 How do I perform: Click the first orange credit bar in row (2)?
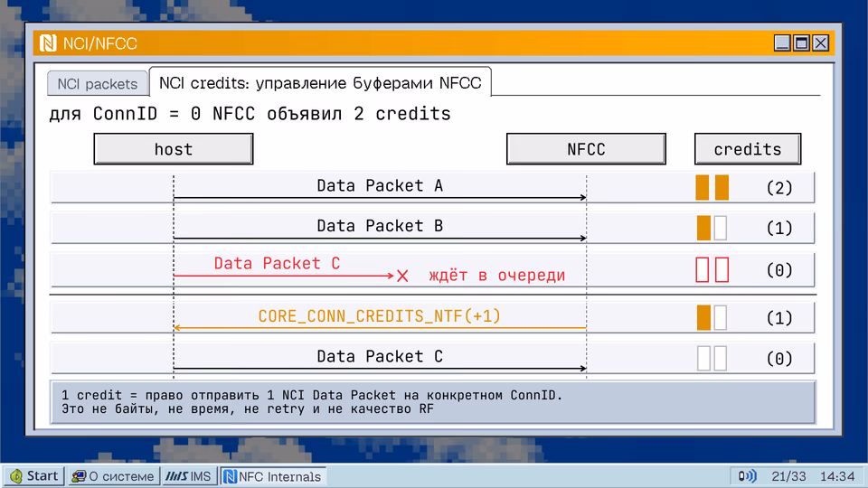(x=703, y=188)
